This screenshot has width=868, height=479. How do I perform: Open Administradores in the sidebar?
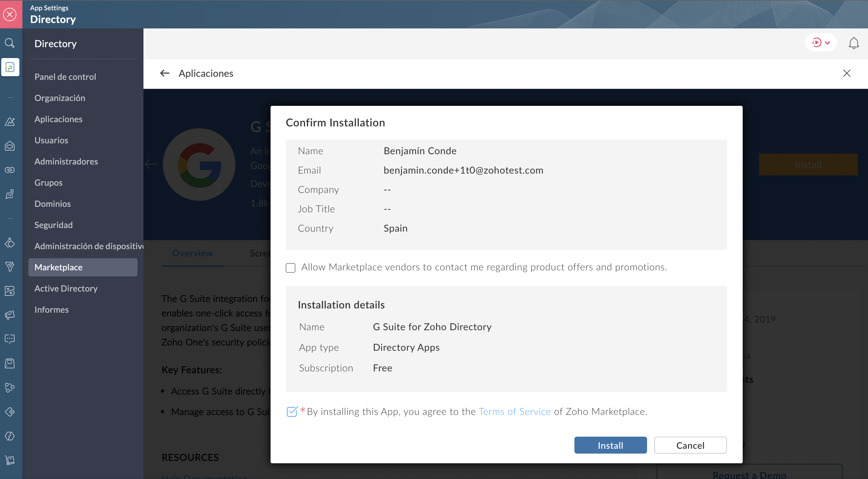[x=66, y=161]
